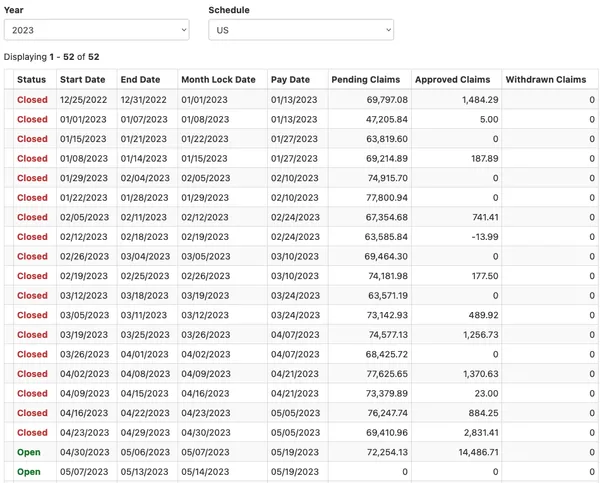Sort by Start Date column header
The height and width of the screenshot is (483, 600).
[83, 80]
